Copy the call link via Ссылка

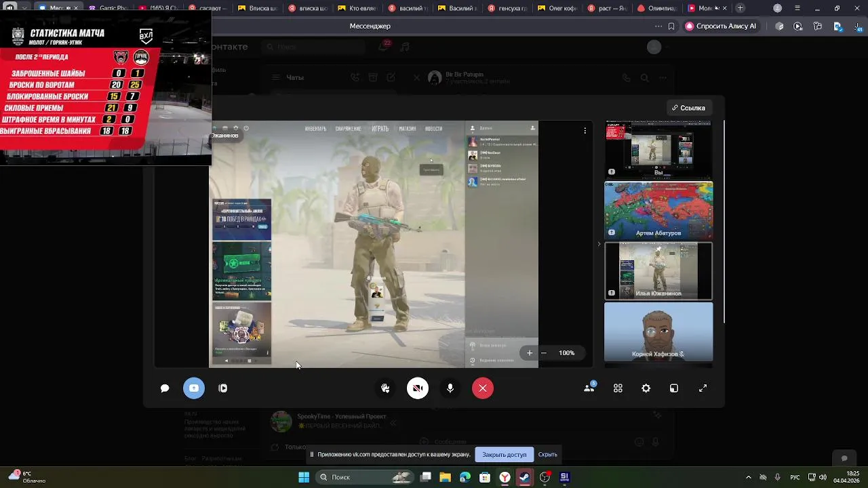tap(688, 108)
